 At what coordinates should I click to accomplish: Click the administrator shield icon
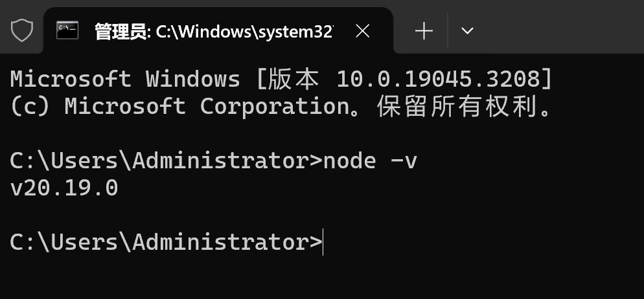pos(22,30)
